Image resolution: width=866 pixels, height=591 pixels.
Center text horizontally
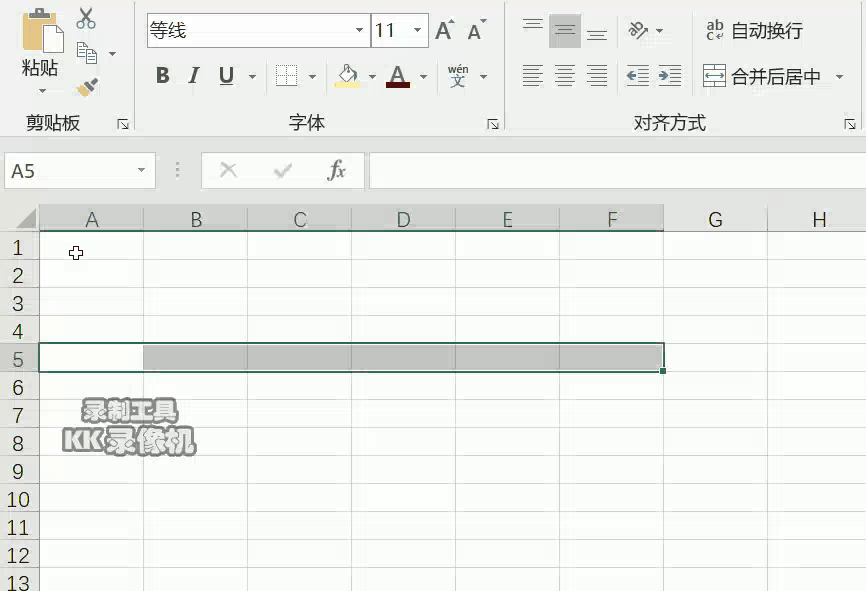[x=565, y=76]
